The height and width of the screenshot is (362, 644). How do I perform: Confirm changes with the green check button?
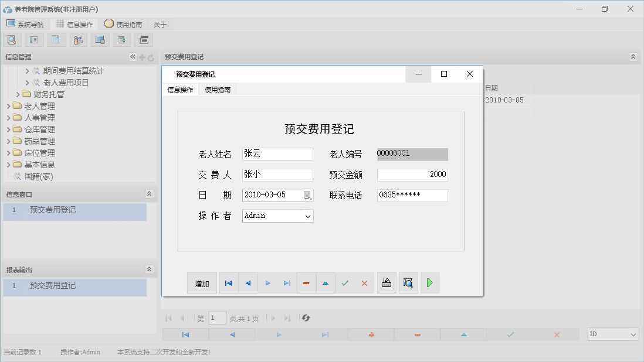345,283
